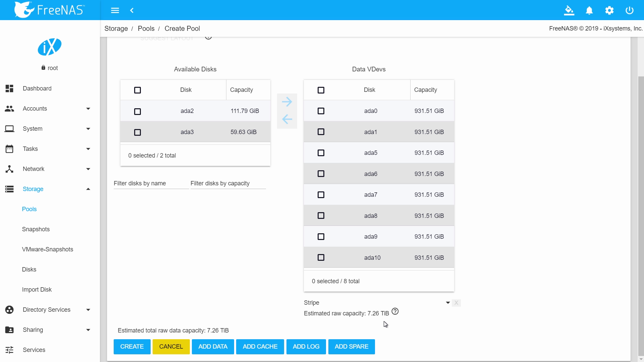Check the ada2 disk checkbox
The height and width of the screenshot is (362, 644).
coord(138,112)
